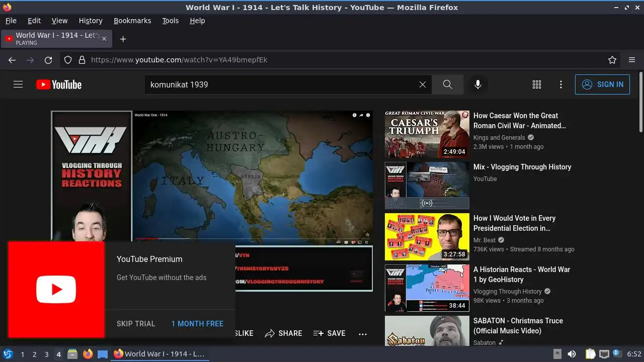Image resolution: width=644 pixels, height=362 pixels.
Task: Run search with magnifier button
Action: click(x=448, y=84)
